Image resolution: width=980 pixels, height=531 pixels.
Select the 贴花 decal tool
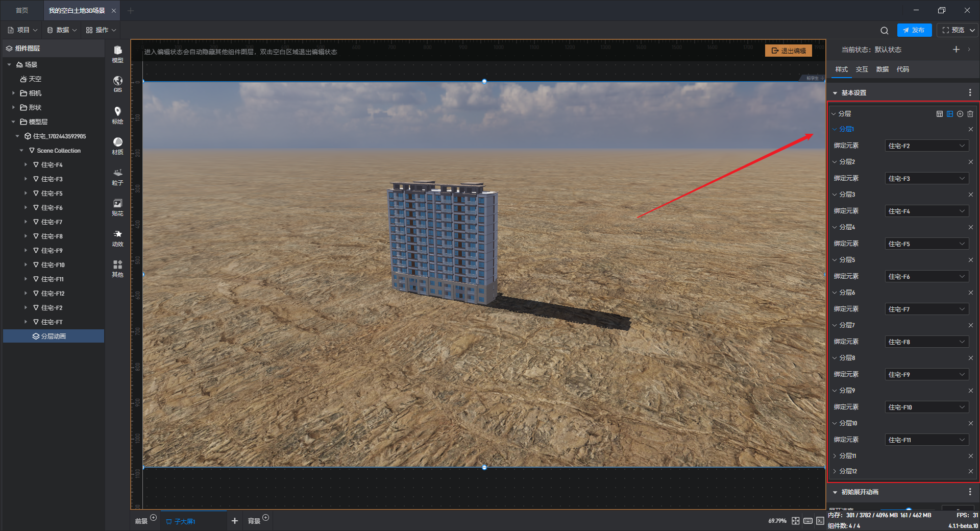[117, 207]
